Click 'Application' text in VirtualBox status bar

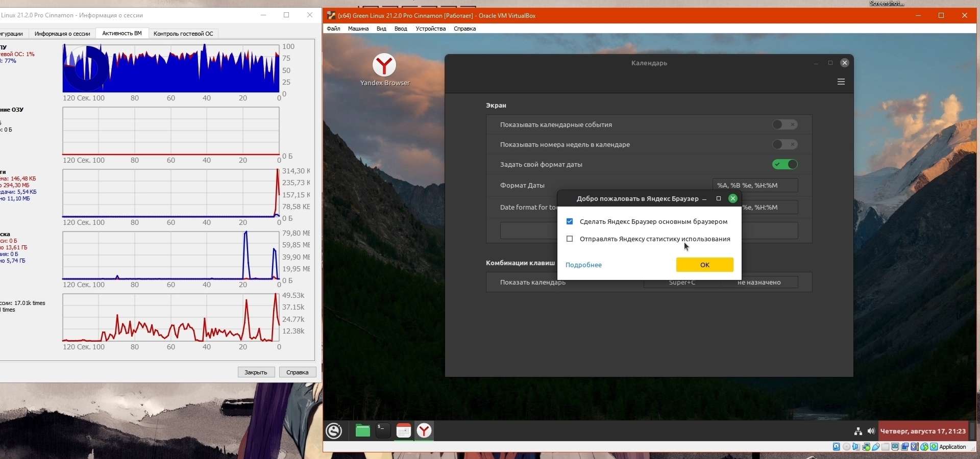click(x=953, y=447)
